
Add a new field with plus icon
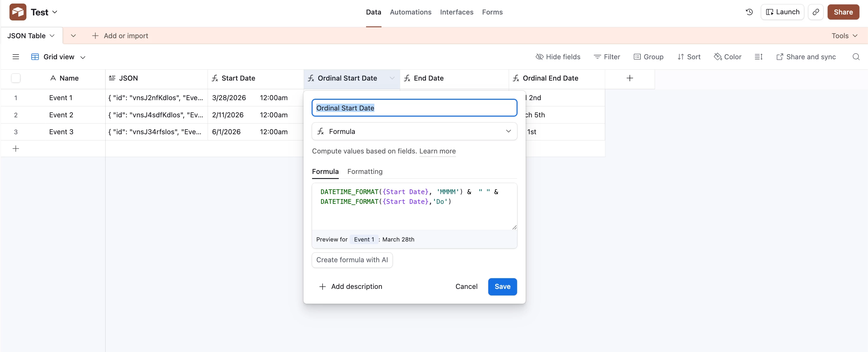tap(629, 78)
